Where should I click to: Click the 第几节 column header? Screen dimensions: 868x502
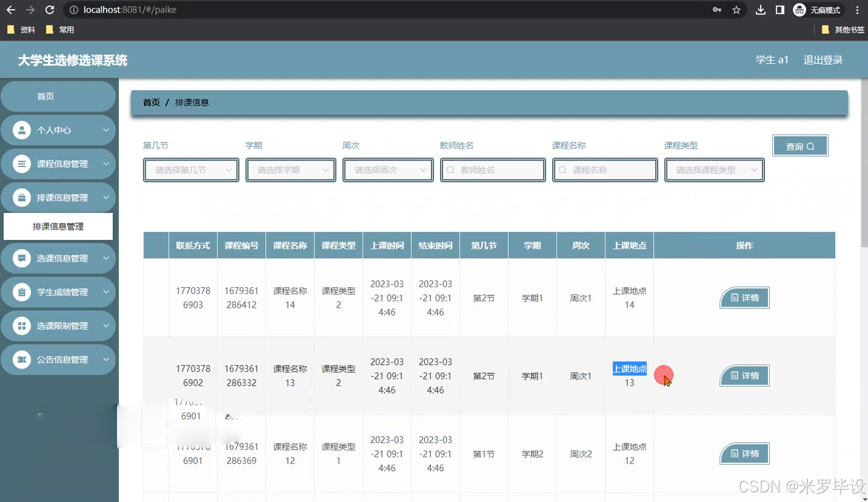pos(484,246)
